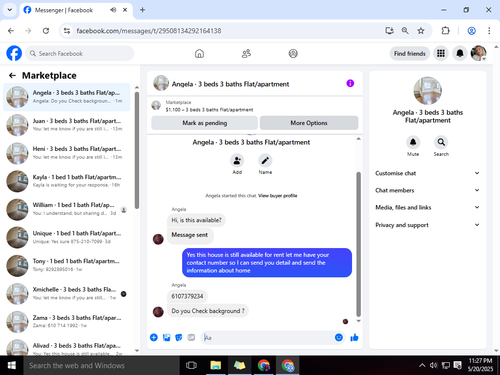Install app icon in address bar
Viewport: 500px width, 375px height.
(389, 31)
